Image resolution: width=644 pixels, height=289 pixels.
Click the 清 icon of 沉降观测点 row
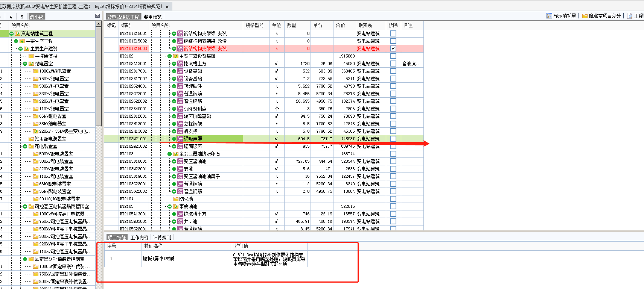click(180, 109)
